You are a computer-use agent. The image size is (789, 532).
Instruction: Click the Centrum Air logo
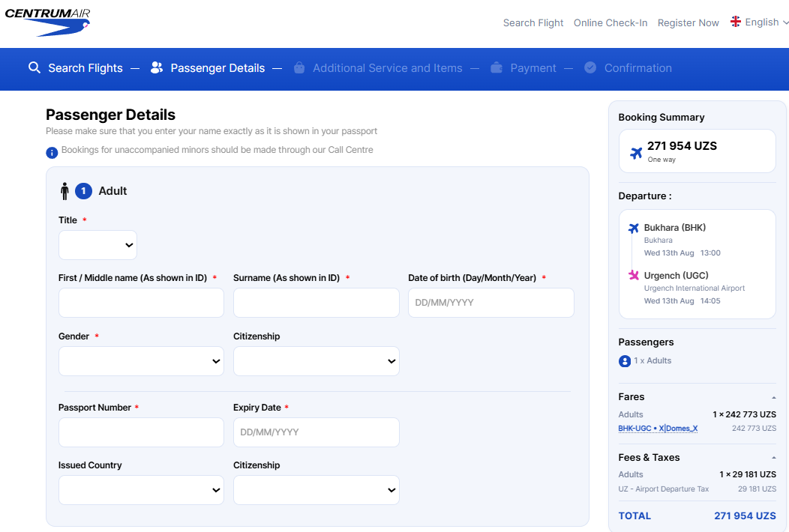point(47,22)
